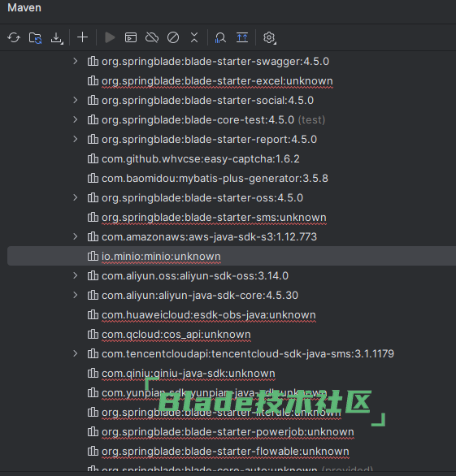Expand blade-starter-swagger:4.5.0 dependency
456x476 pixels.
tap(76, 61)
